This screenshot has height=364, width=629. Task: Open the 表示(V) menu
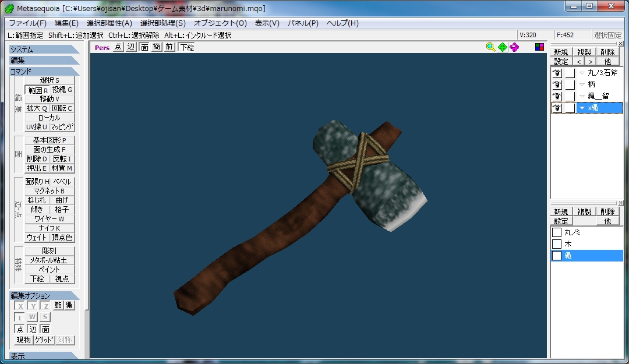pos(267,23)
